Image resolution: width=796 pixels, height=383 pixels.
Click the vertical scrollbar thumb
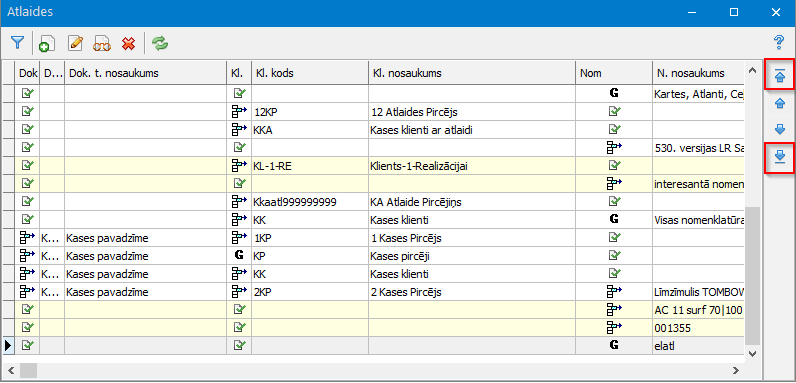point(752,275)
